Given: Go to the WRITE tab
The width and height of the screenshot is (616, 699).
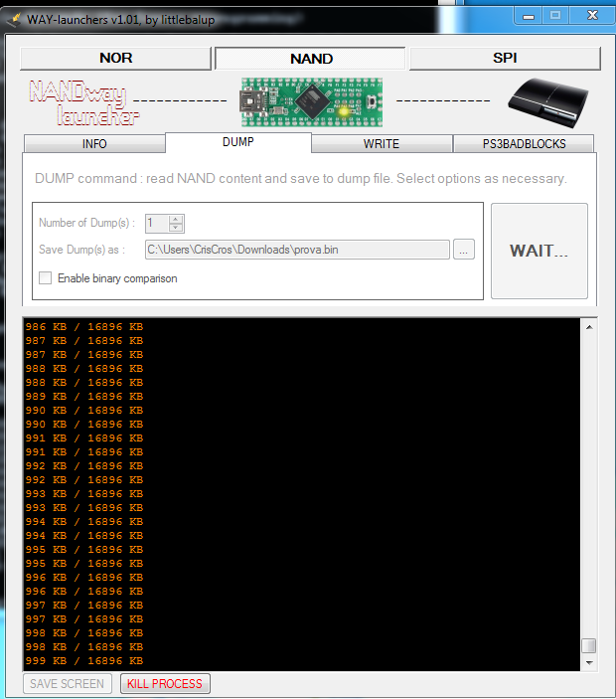Looking at the screenshot, I should tap(382, 144).
